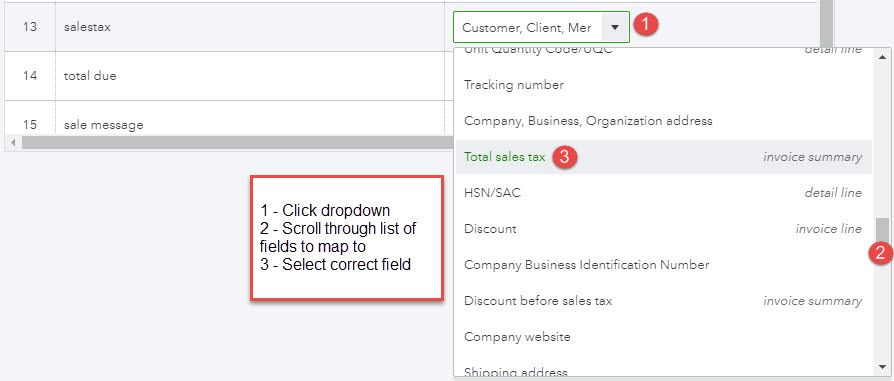Select the 'Total sales tax' field
Screen dimensions: 894x381
(x=664, y=157)
